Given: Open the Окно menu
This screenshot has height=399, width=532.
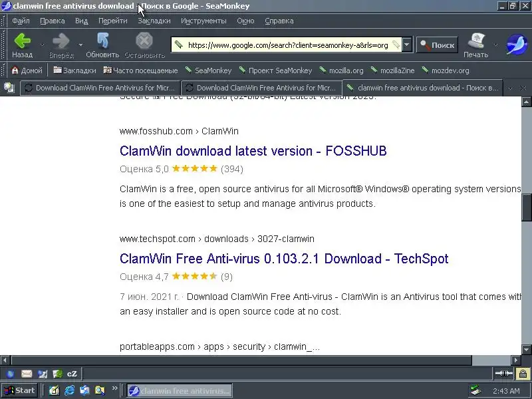Looking at the screenshot, I should point(245,21).
